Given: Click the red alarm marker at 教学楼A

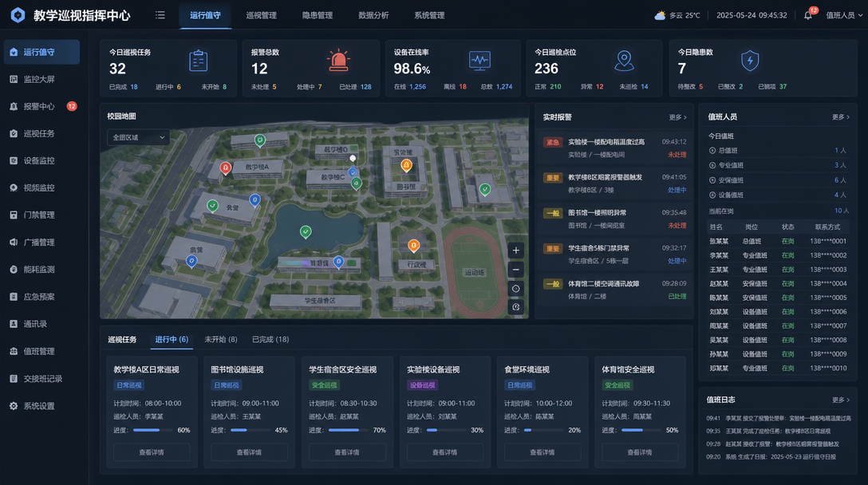Looking at the screenshot, I should pyautogui.click(x=225, y=168).
